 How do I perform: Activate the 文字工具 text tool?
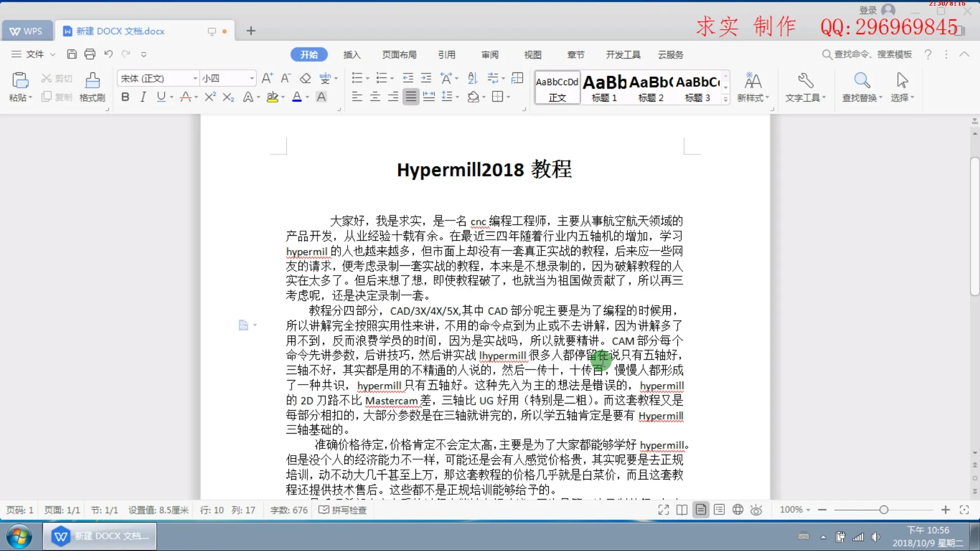click(805, 87)
